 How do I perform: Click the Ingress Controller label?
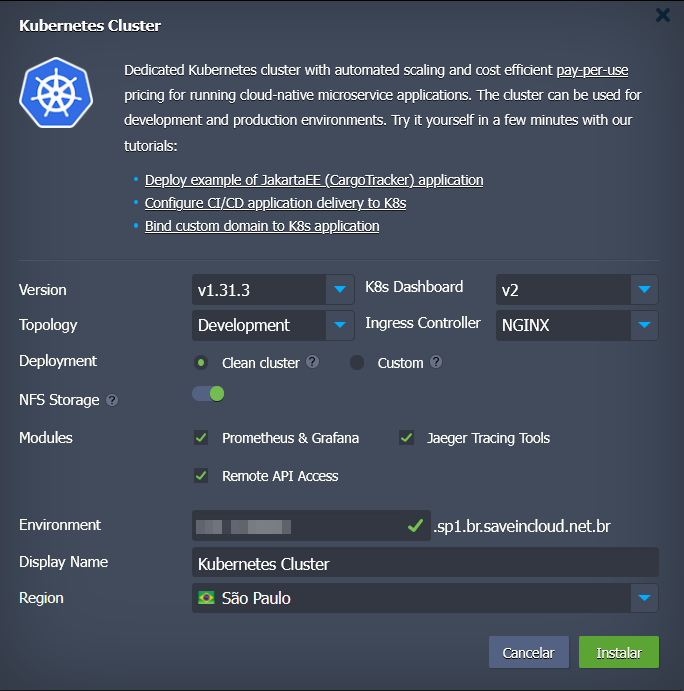[x=423, y=323]
